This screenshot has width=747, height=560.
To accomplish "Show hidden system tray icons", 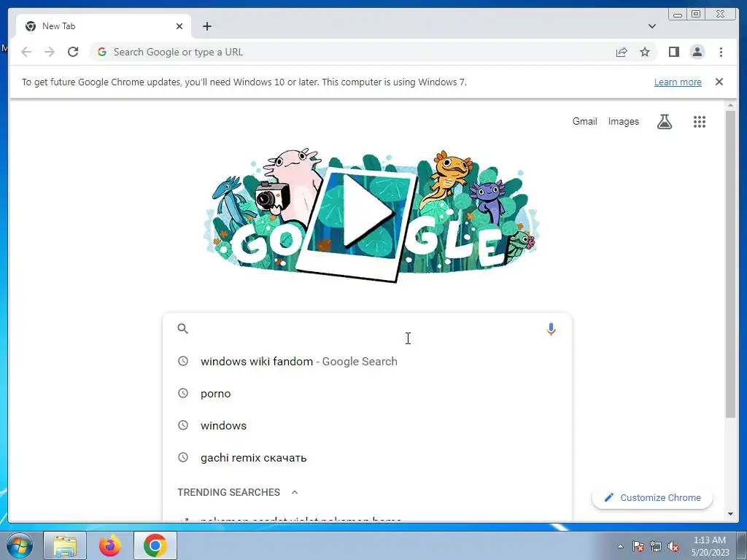I will 620,546.
